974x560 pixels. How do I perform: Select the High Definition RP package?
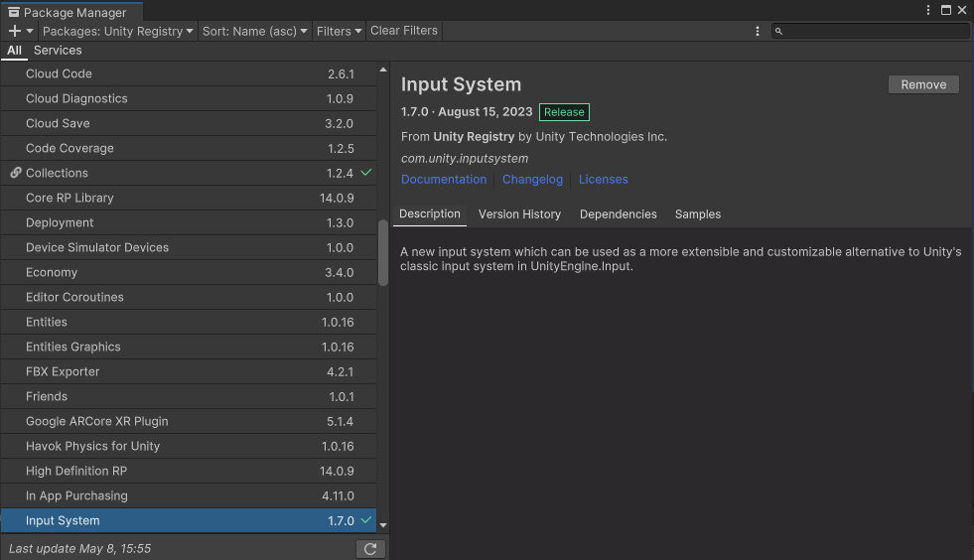click(189, 472)
